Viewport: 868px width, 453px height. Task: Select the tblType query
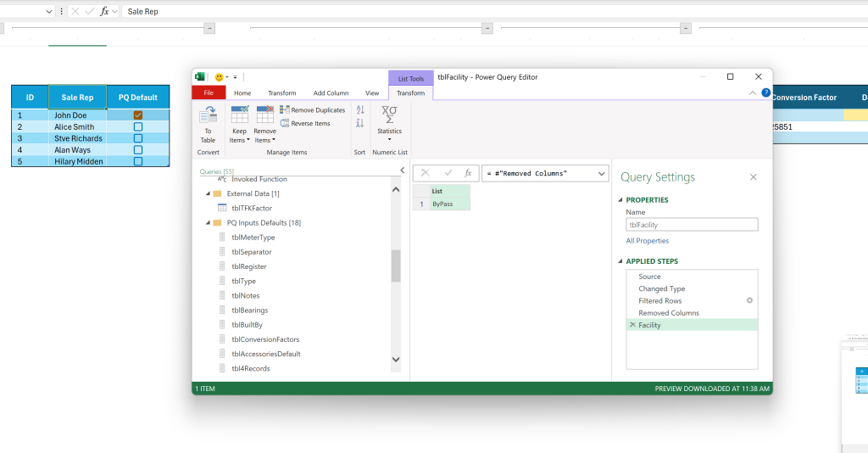pos(243,282)
